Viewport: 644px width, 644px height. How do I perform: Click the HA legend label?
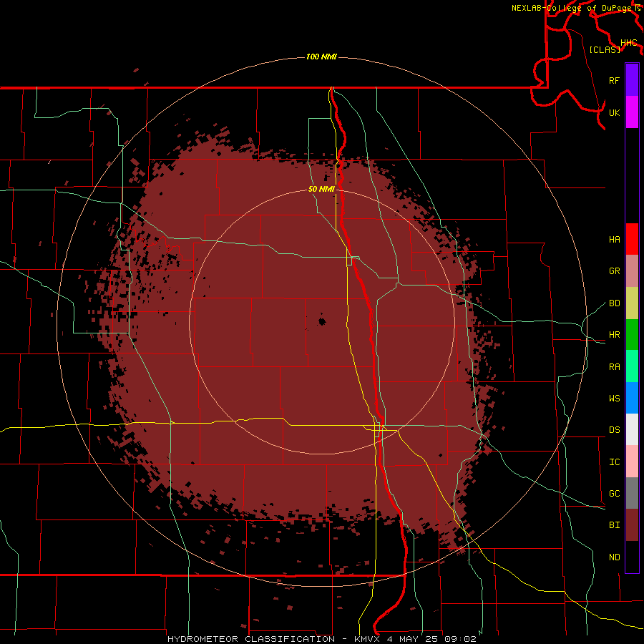click(x=614, y=240)
